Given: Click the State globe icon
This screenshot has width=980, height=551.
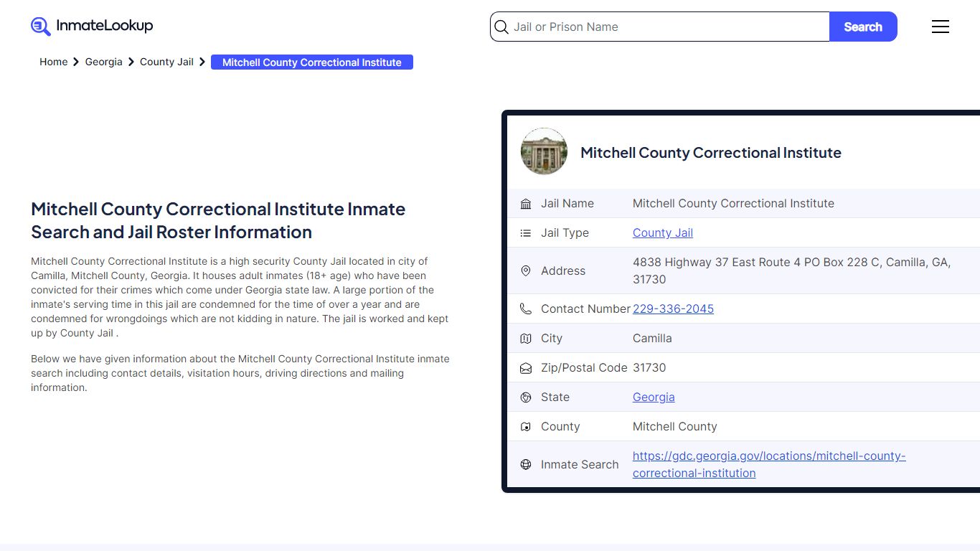Looking at the screenshot, I should [526, 397].
